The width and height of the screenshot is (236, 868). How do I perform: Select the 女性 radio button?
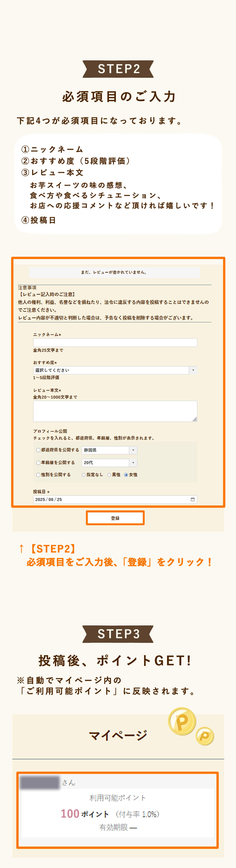pos(126,475)
